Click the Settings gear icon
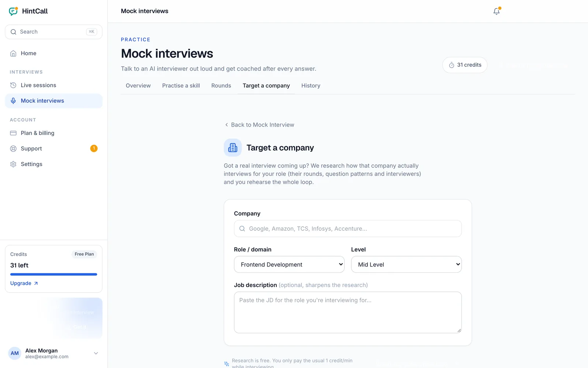Screen dimensions: 588x368 coord(13,164)
